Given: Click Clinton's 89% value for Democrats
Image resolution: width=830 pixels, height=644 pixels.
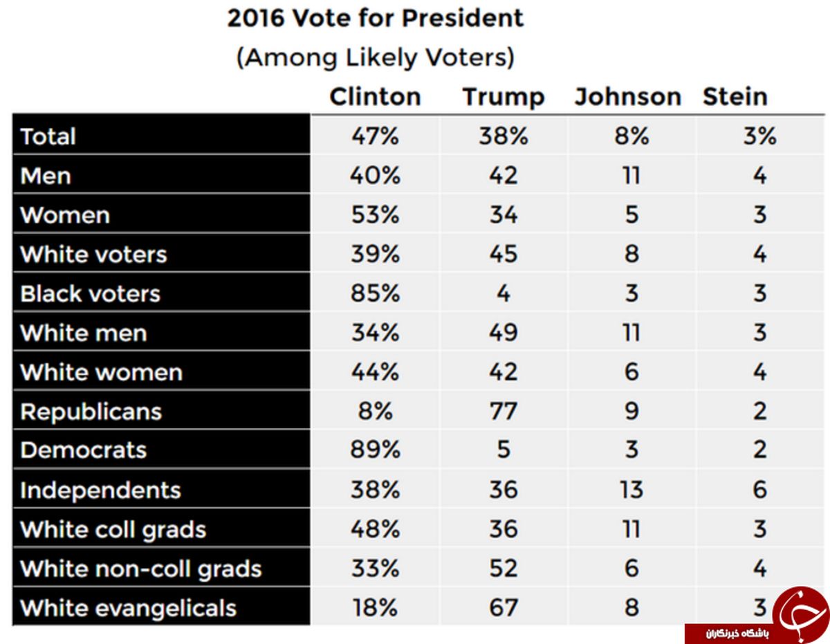Looking at the screenshot, I should pos(375,450).
